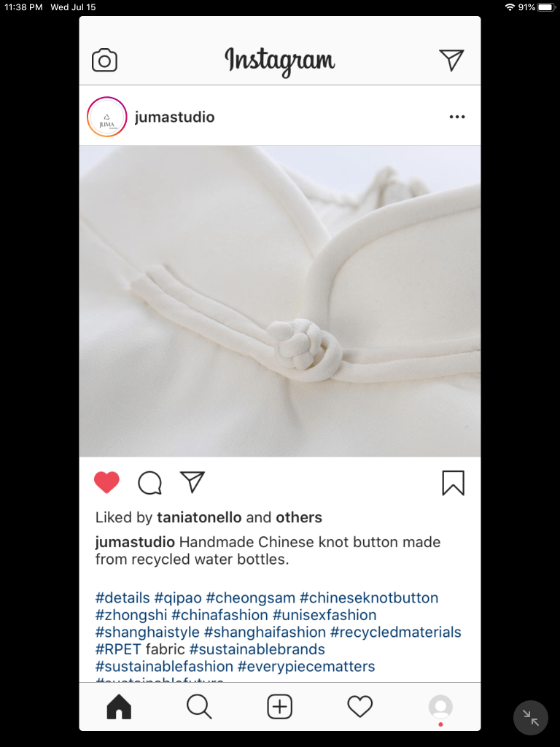Open the camera from the top bar

tap(104, 61)
